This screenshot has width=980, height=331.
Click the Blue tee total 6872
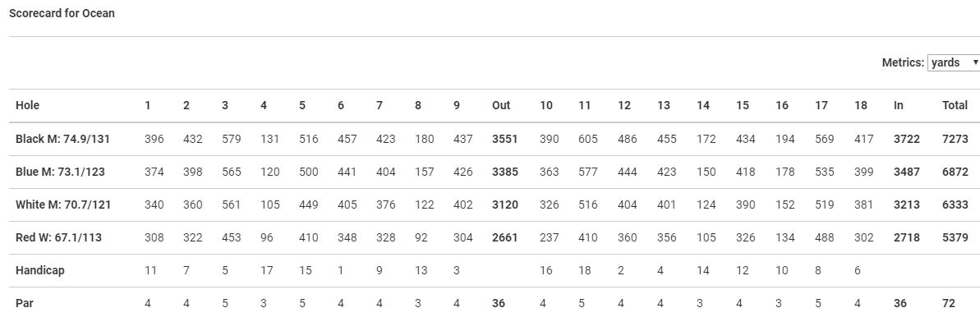click(955, 172)
